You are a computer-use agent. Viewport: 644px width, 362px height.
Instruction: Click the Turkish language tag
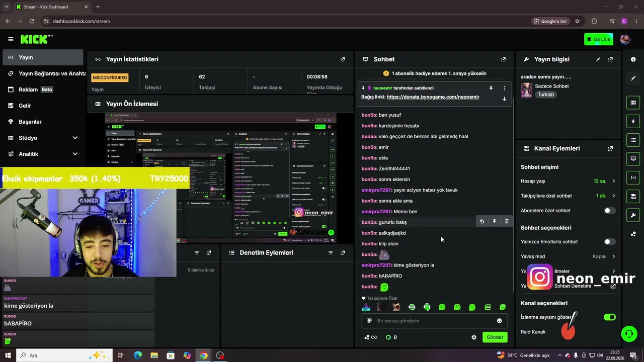coord(545,95)
